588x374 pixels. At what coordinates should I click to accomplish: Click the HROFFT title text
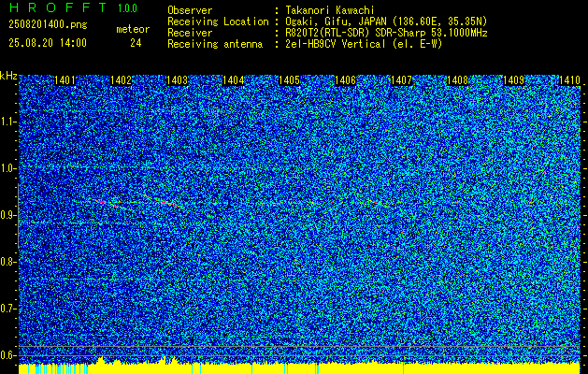(x=58, y=7)
